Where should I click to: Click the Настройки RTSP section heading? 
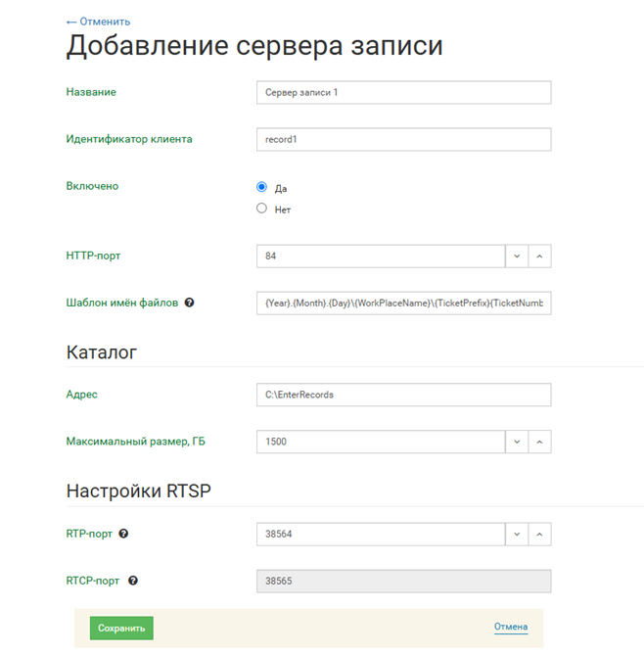[138, 490]
